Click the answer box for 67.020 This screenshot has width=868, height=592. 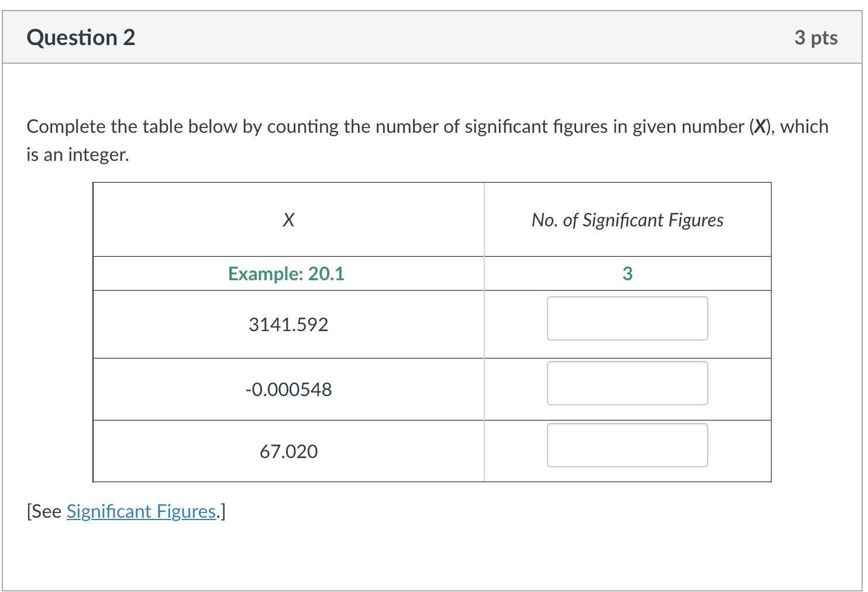(x=627, y=445)
